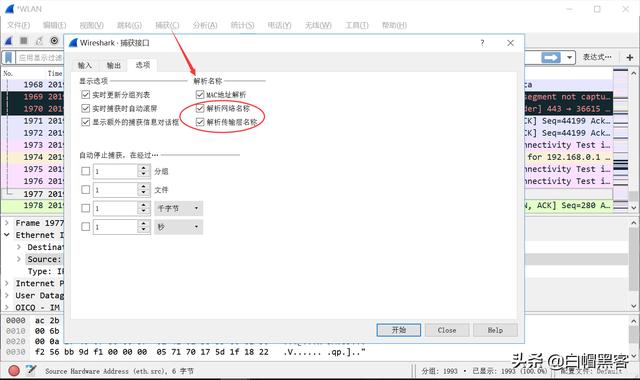640x380 pixels.
Task: Open the 捕获(C) menu
Action: (167, 25)
